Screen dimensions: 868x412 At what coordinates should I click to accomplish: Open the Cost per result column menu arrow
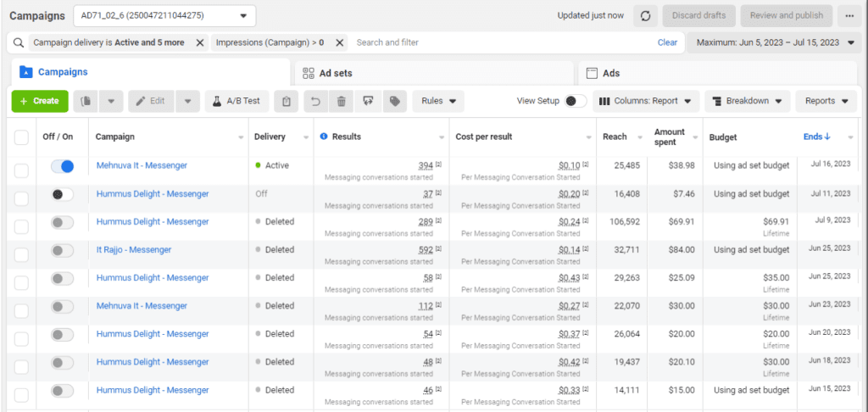tap(590, 137)
